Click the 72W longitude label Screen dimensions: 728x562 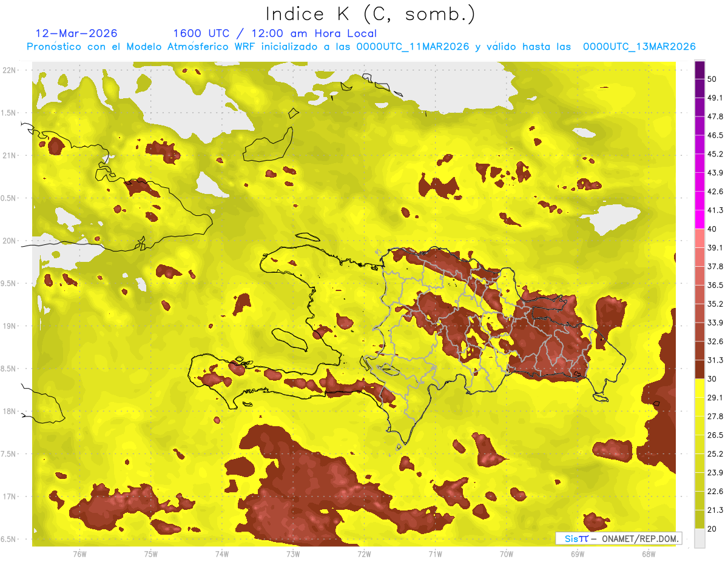pyautogui.click(x=364, y=554)
